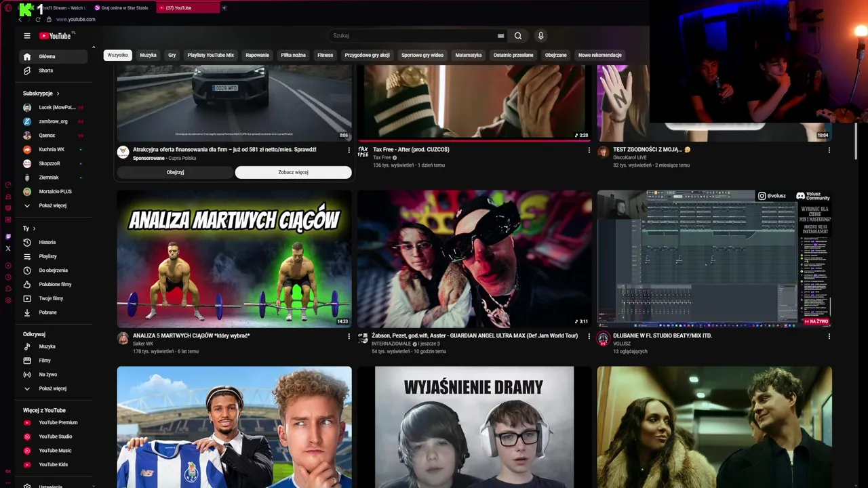Open Playlisty in the sidebar
Screen dimensions: 868x488
point(54,256)
